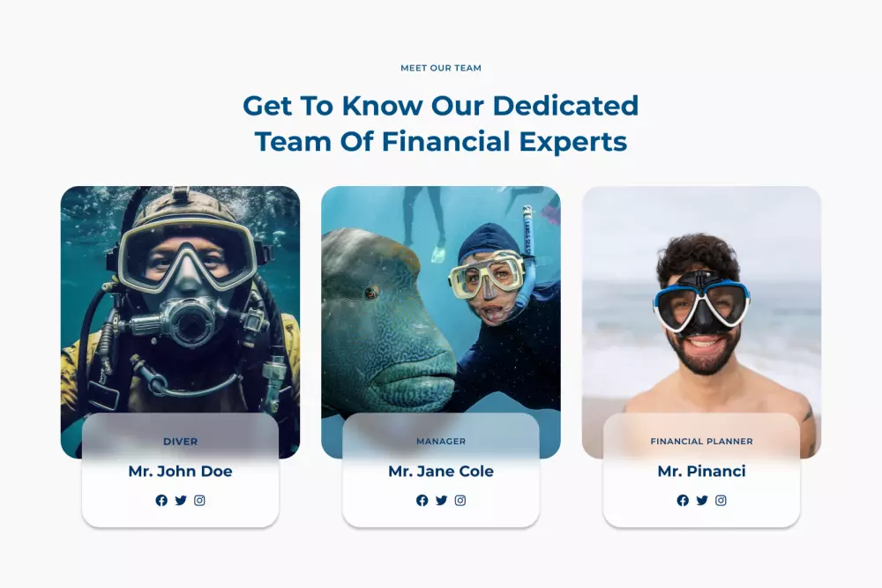Open John Doe's Facebook icon
Image resolution: width=882 pixels, height=588 pixels.
161,501
